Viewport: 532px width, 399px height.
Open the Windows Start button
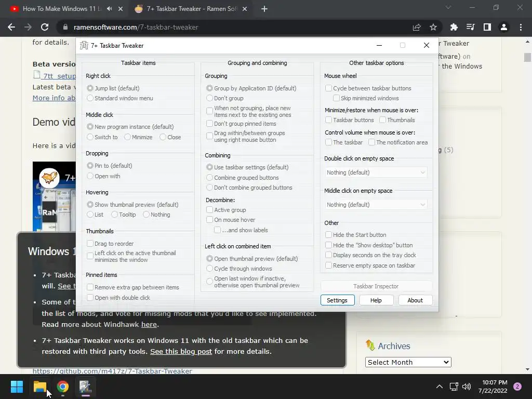pyautogui.click(x=17, y=387)
